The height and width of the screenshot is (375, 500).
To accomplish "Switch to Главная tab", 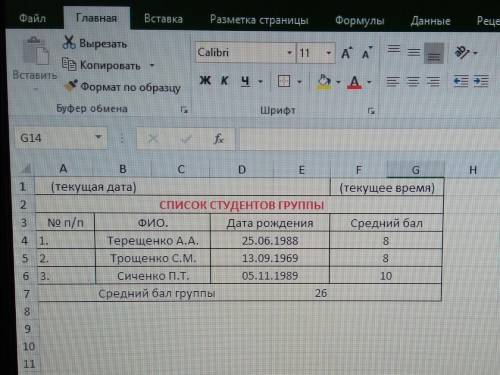I will coord(97,18).
